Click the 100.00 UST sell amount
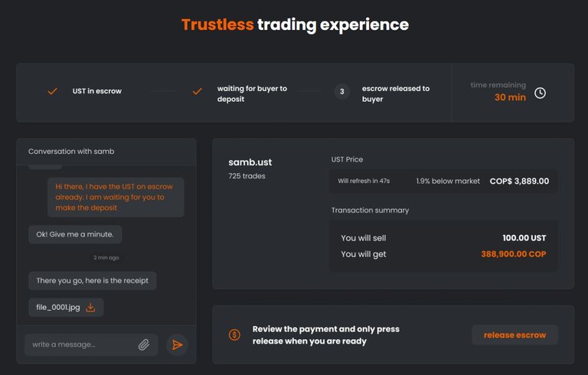The width and height of the screenshot is (588, 375). coord(524,238)
